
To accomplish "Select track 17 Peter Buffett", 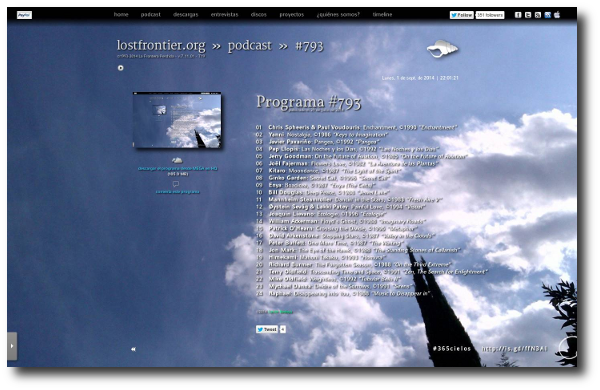I will coord(330,243).
